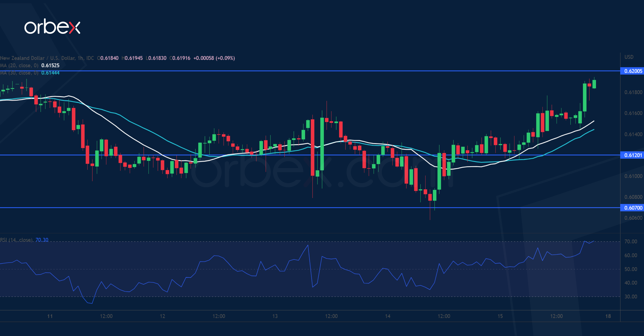Click the 0.61800 price axis label

coord(633,92)
